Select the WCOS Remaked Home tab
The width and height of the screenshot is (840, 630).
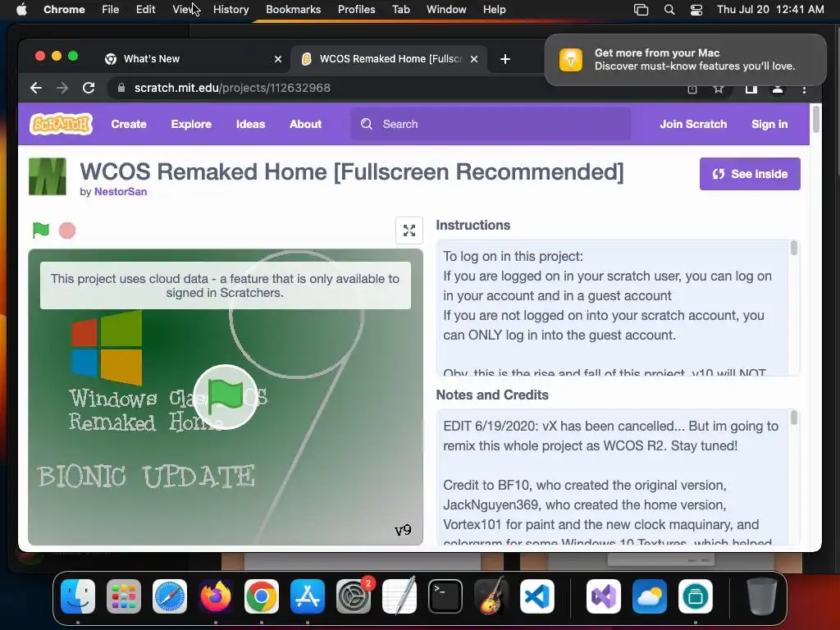point(390,59)
